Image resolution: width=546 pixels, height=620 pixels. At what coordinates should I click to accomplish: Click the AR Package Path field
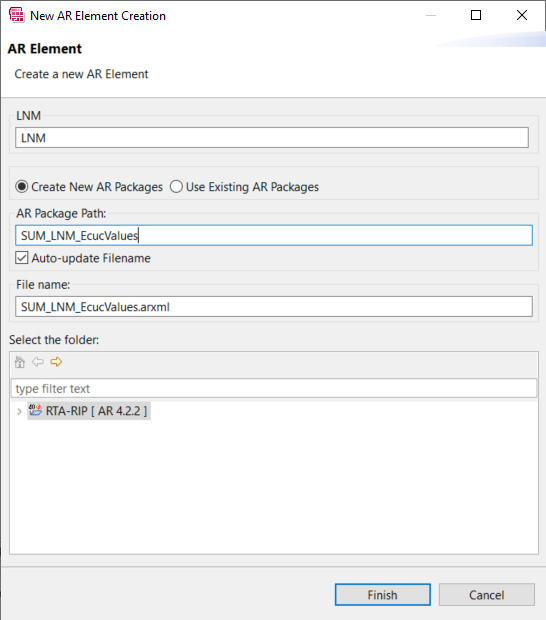pyautogui.click(x=274, y=235)
